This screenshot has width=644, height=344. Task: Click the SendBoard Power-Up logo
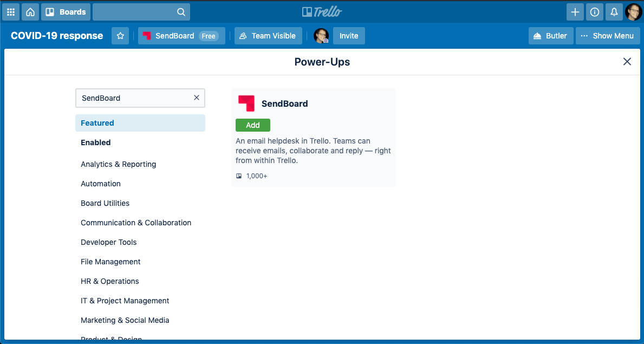[246, 103]
